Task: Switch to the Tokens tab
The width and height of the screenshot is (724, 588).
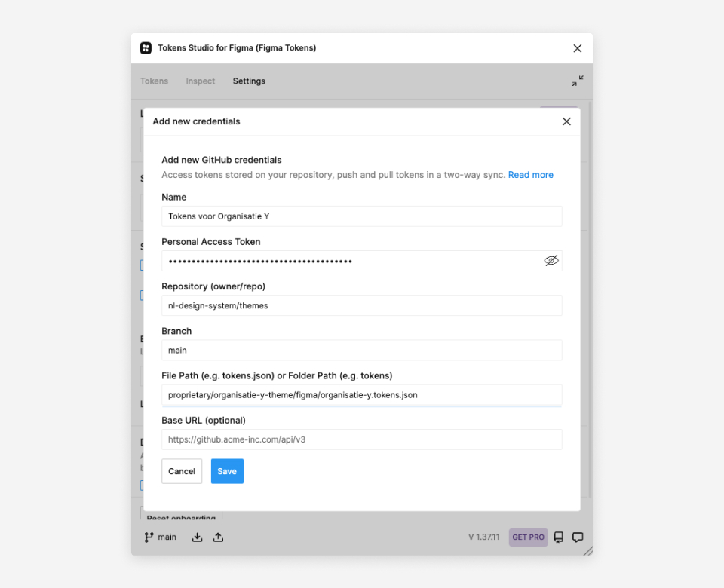Action: coord(154,81)
